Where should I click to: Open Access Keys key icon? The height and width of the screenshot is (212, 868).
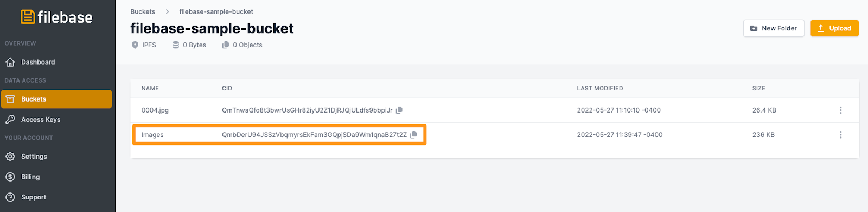[x=10, y=120]
